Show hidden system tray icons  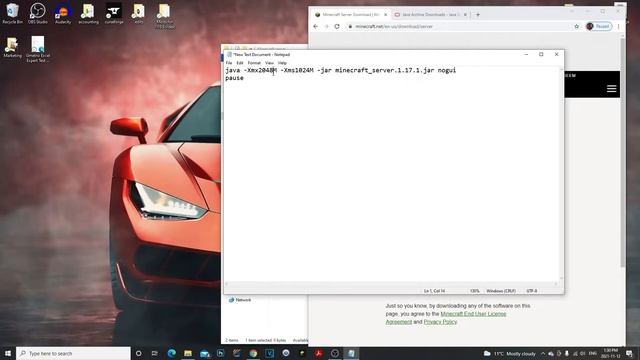543,353
